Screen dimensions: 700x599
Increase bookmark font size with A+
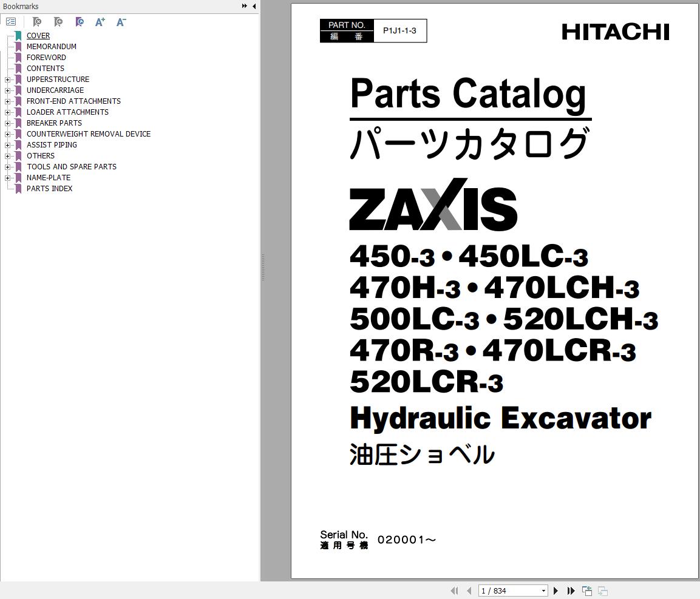point(100,21)
